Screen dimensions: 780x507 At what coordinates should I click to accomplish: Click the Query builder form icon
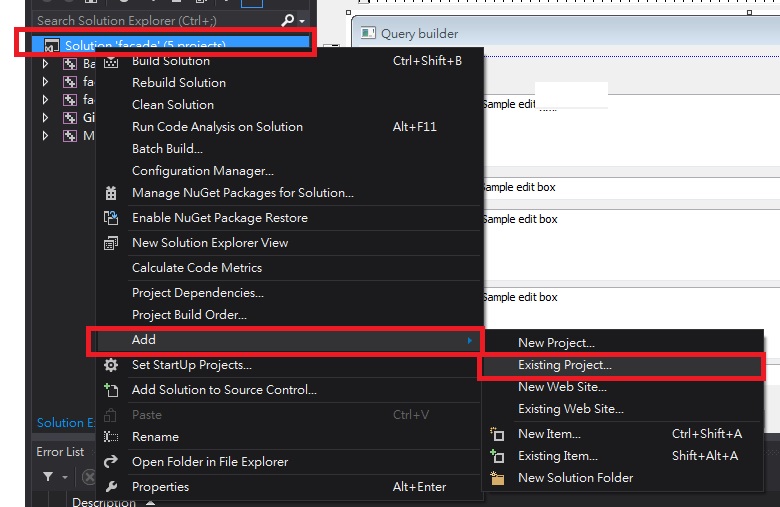368,33
